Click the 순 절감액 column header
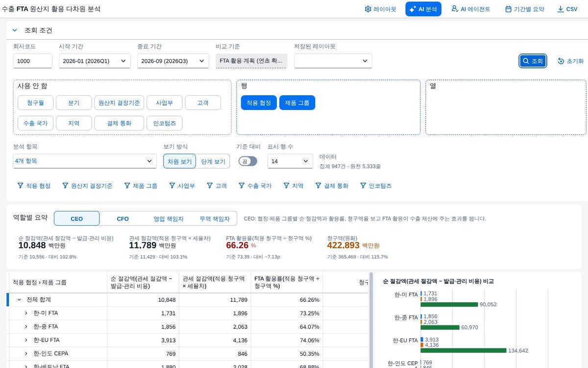The height and width of the screenshot is (368, 588). 143,283
